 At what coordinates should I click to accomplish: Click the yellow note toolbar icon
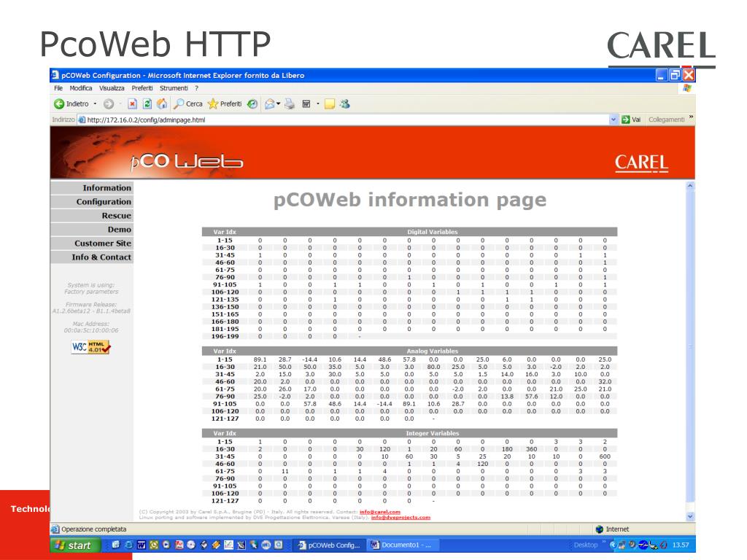(329, 104)
